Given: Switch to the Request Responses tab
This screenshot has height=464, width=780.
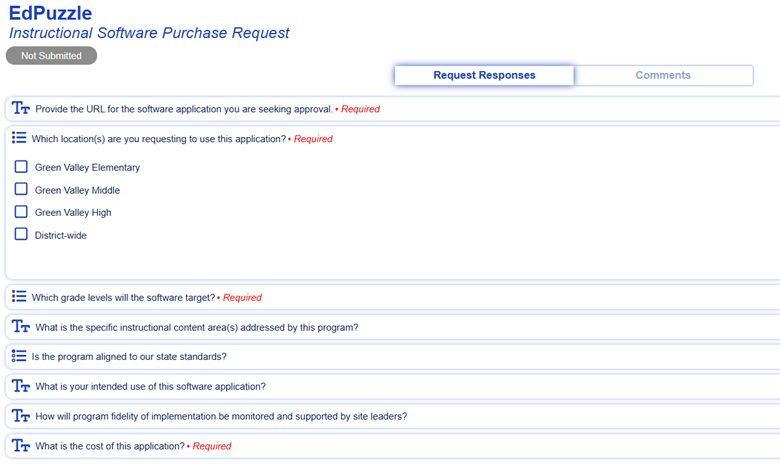Looking at the screenshot, I should tap(484, 75).
